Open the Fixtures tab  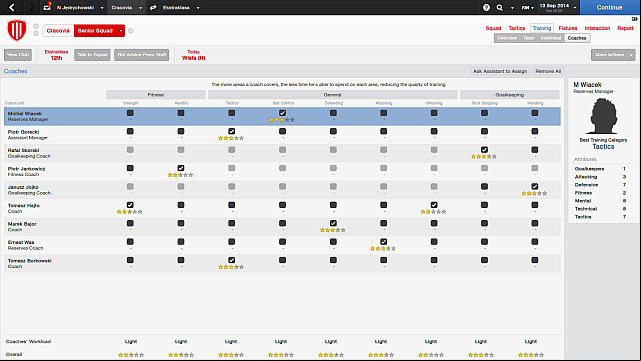pos(568,28)
